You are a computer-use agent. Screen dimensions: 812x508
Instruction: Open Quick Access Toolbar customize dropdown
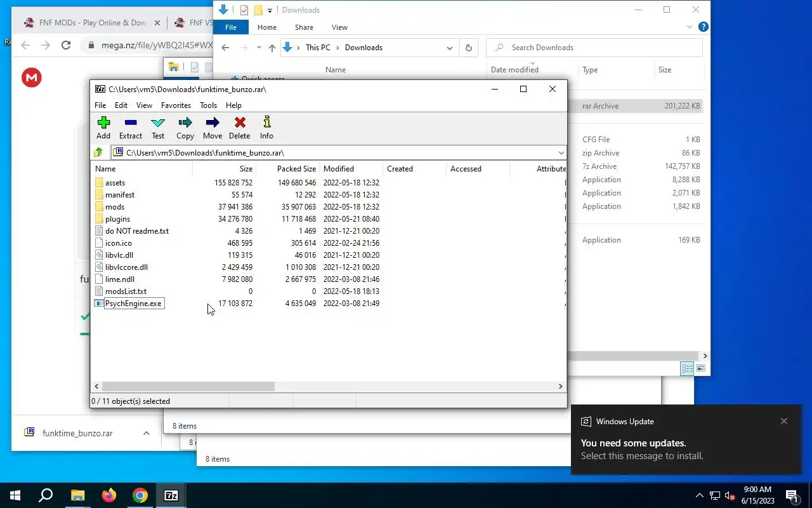[x=270, y=10]
